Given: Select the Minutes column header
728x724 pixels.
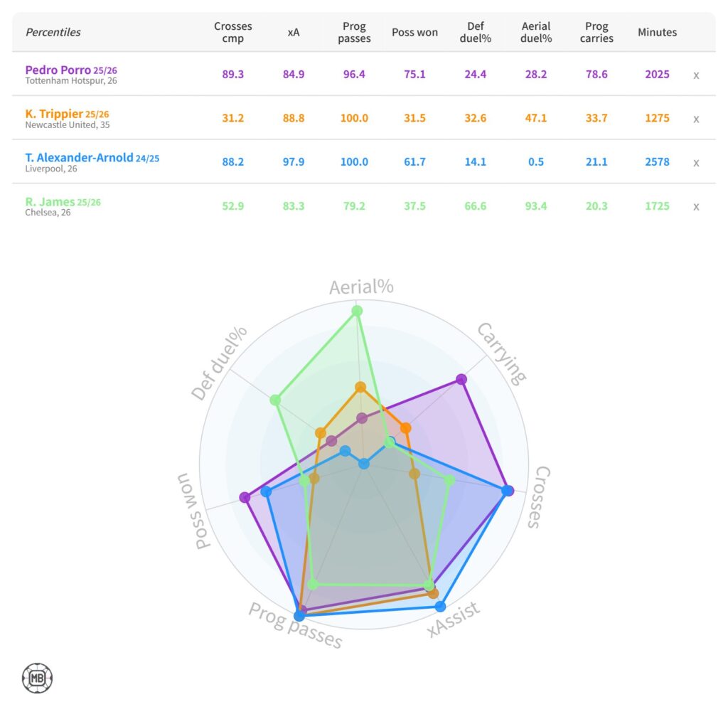Looking at the screenshot, I should pos(657,32).
